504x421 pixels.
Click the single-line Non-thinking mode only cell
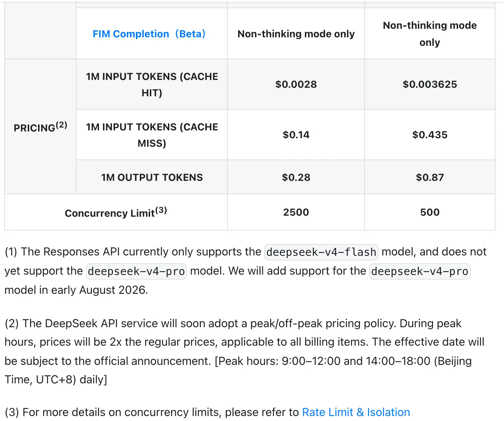(x=296, y=34)
